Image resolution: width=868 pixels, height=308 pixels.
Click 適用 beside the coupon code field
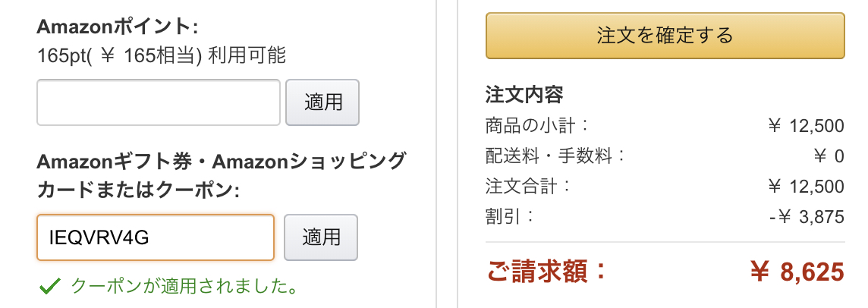click(321, 237)
